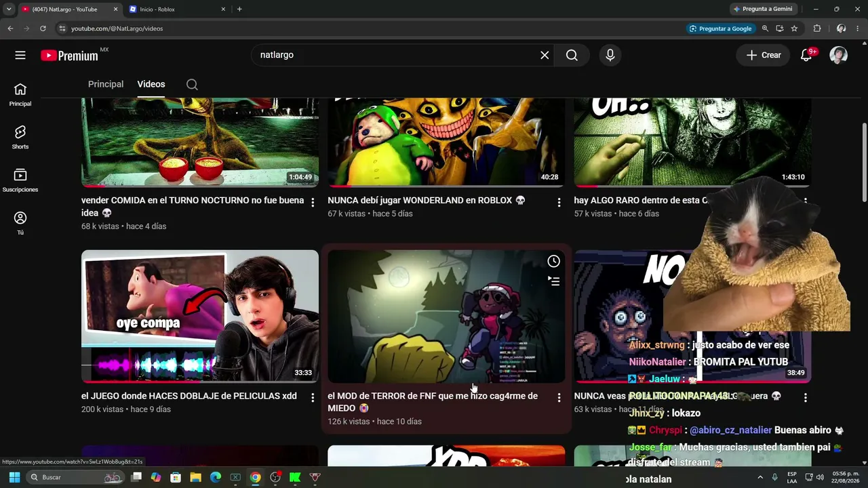Image resolution: width=868 pixels, height=488 pixels.
Task: Click the Crear button
Action: (x=764, y=55)
